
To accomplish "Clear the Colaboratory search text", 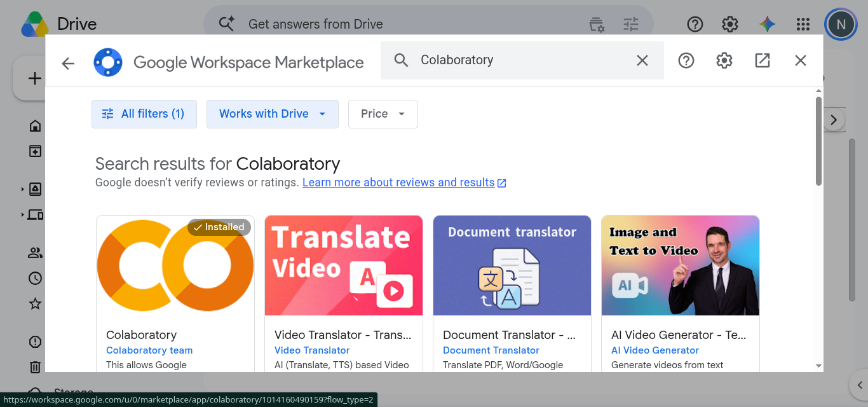I will click(x=642, y=60).
